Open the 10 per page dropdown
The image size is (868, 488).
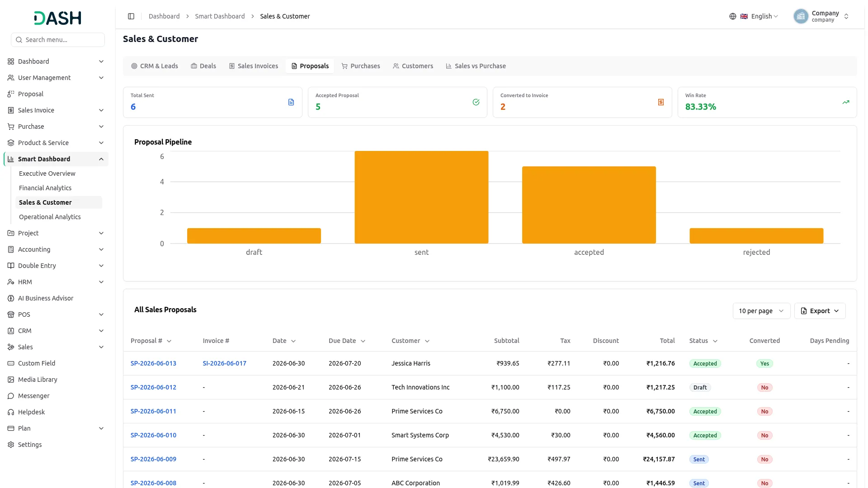761,311
